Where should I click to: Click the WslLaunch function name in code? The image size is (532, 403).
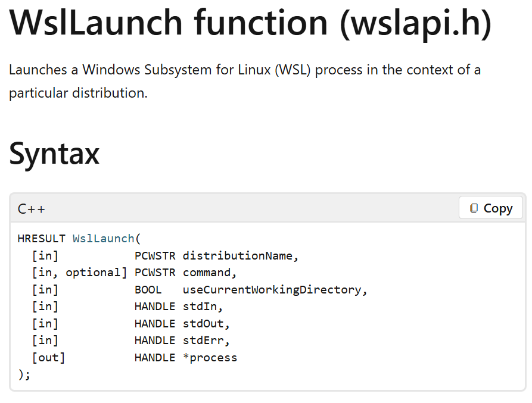point(104,239)
